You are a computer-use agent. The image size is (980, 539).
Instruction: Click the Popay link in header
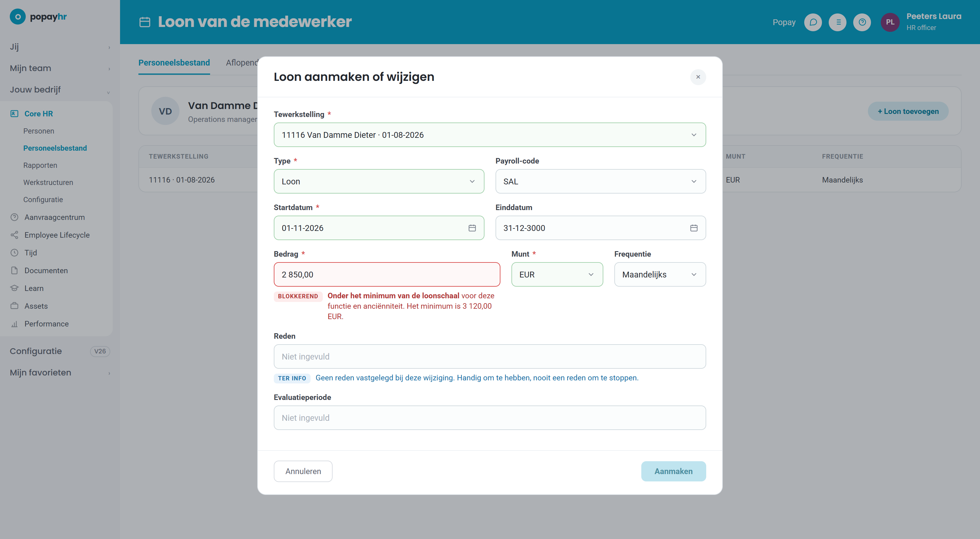click(784, 22)
